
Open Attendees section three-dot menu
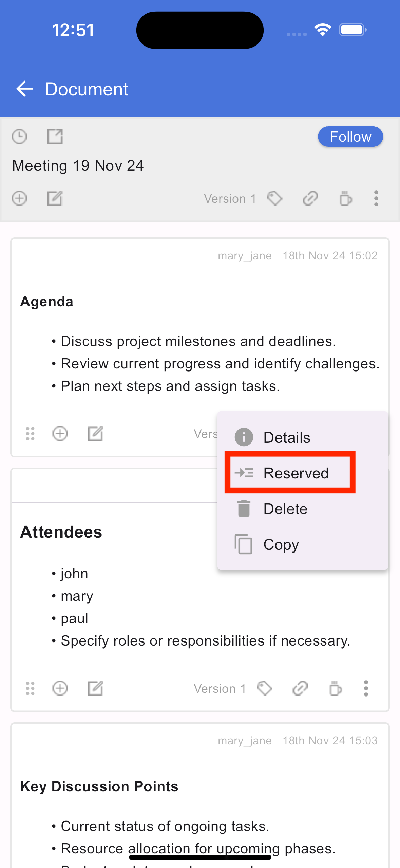(x=366, y=688)
